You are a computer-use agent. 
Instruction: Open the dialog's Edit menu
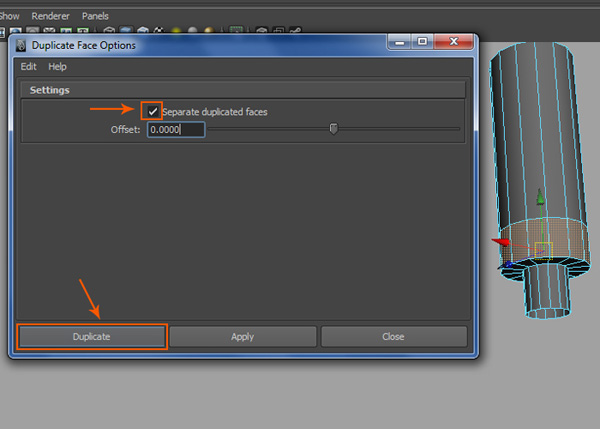point(28,66)
